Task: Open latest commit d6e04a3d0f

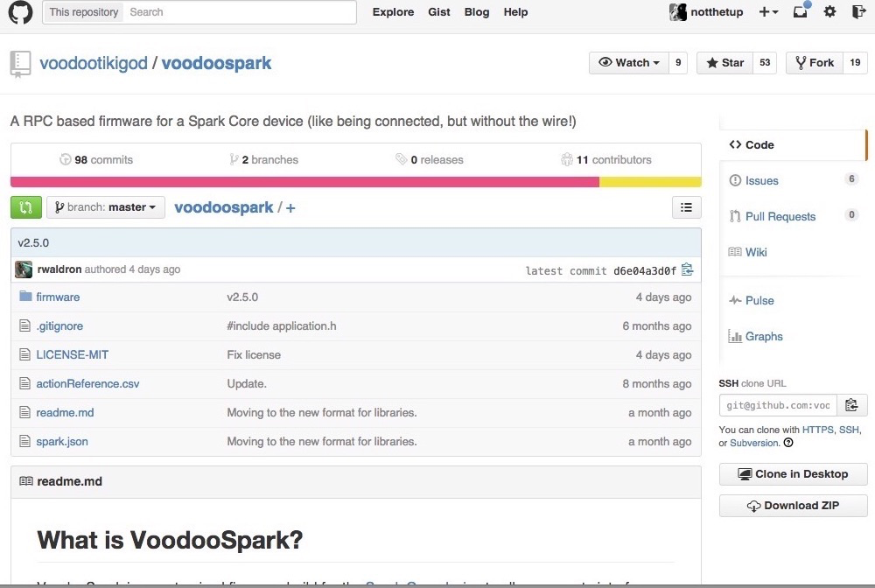Action: [645, 270]
